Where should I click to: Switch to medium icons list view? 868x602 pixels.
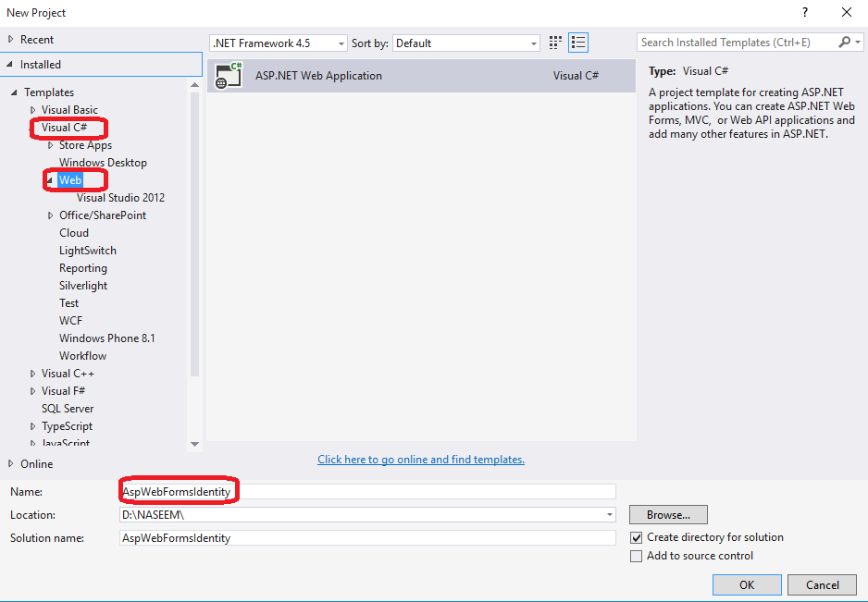point(578,43)
